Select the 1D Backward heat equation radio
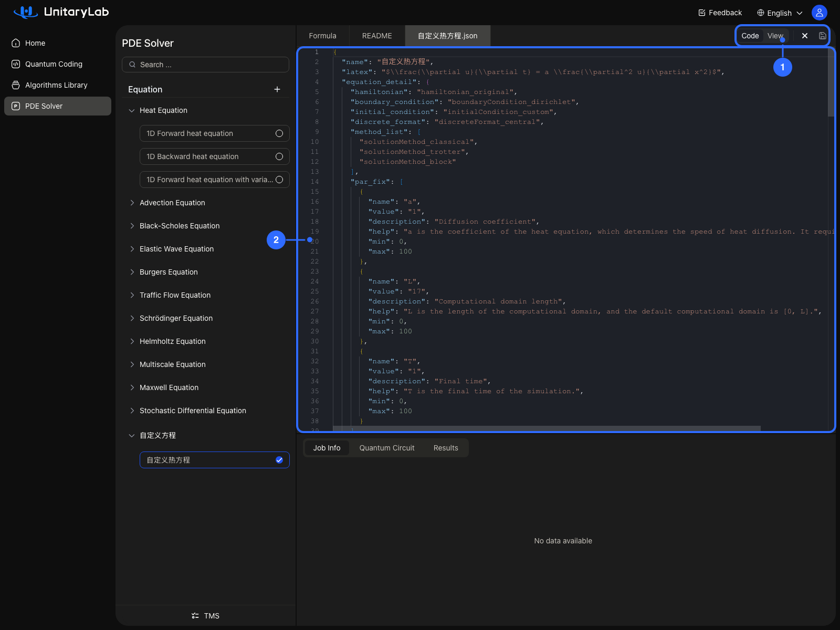This screenshot has height=630, width=840. tap(279, 156)
